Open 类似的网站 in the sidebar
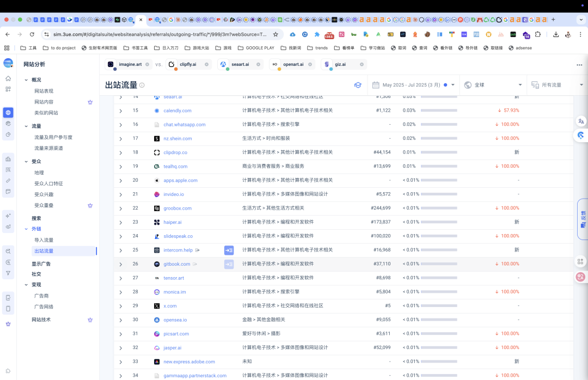 click(46, 113)
